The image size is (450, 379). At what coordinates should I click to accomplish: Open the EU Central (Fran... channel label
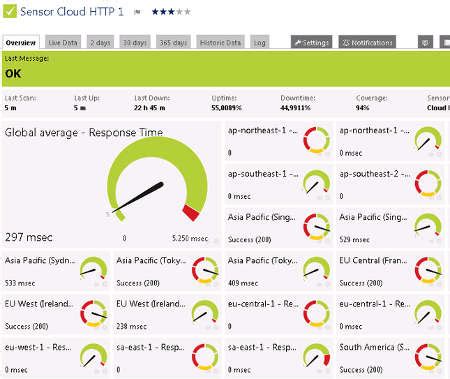point(373,260)
